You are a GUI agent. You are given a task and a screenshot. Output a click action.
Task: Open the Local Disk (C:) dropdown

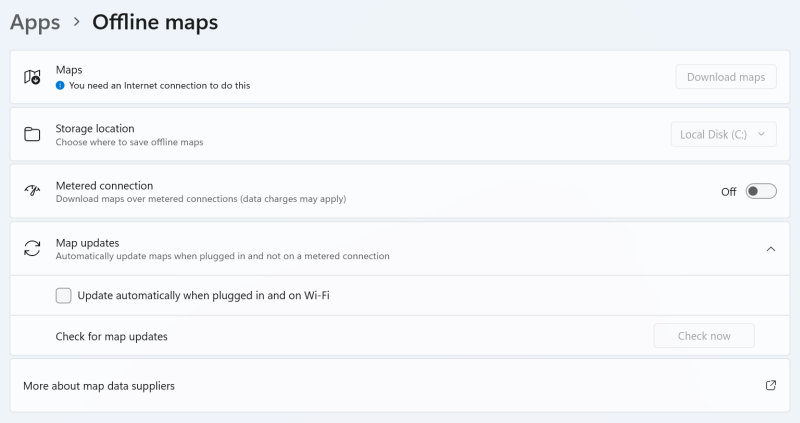pos(722,134)
